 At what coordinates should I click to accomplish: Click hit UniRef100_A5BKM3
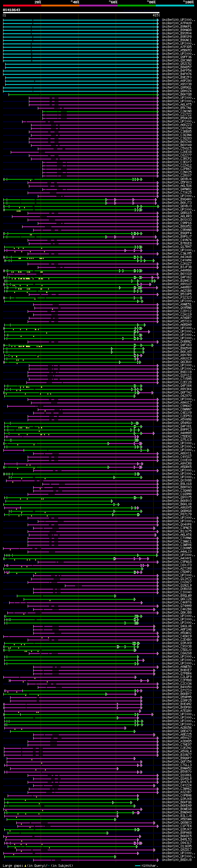177,50
